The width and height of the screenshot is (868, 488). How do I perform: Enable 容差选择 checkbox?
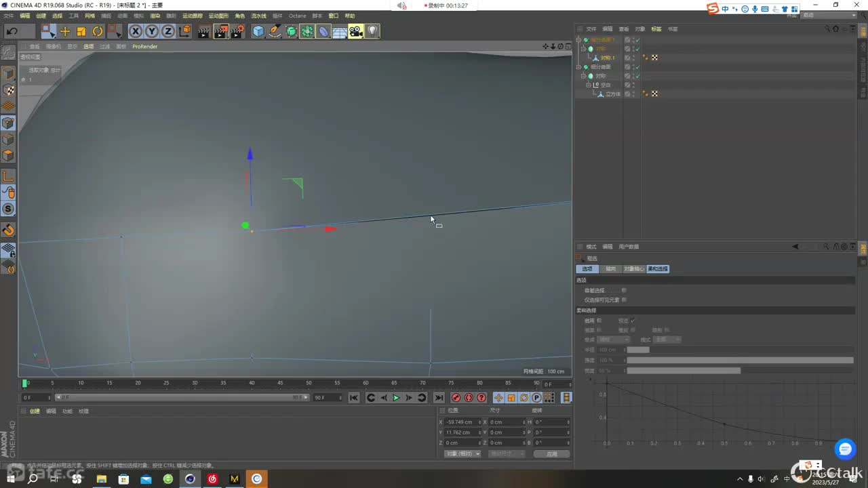[x=624, y=290]
